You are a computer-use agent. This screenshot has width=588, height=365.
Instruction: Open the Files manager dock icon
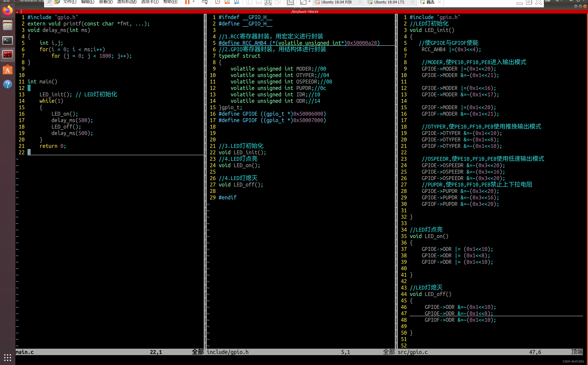[x=8, y=25]
